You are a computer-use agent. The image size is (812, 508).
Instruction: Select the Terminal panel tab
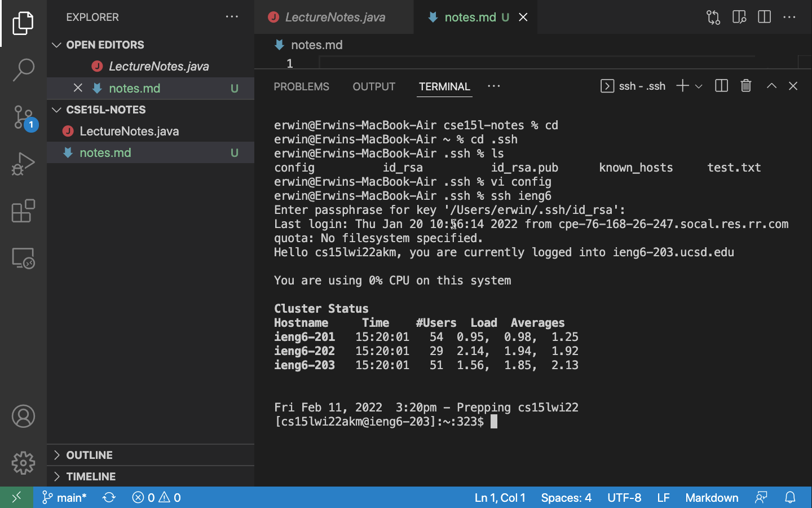point(444,86)
